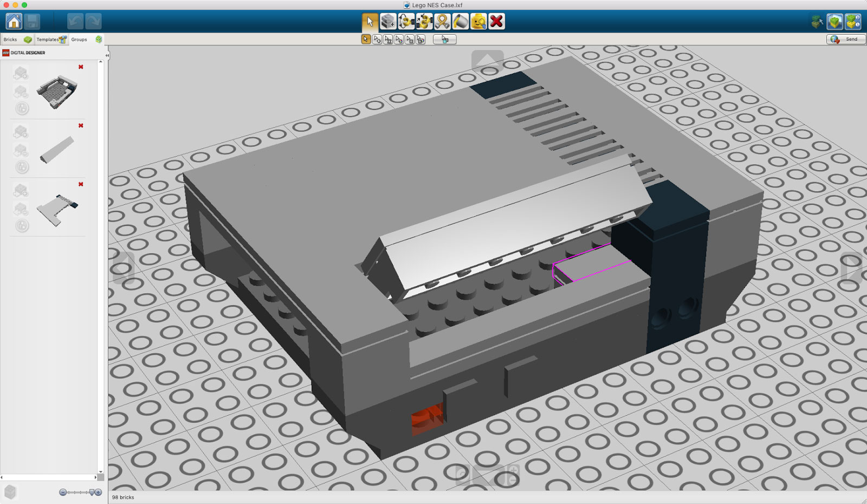This screenshot has width=867, height=504.
Task: Save the model with the disk icon
Action: click(33, 21)
